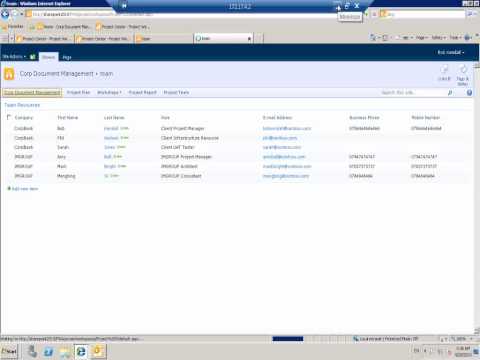Open the Project Team navigation item
480x360 pixels.
coord(176,92)
